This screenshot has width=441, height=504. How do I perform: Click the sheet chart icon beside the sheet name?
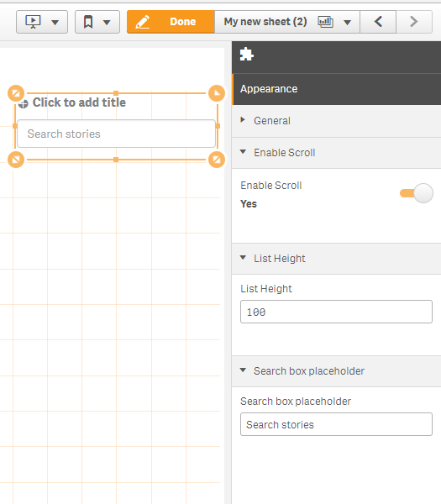tap(325, 22)
